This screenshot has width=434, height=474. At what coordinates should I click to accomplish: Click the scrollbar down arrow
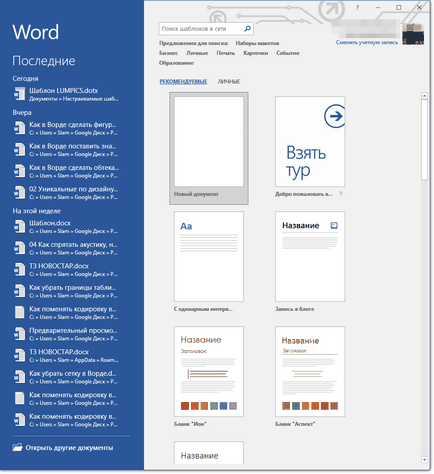click(x=424, y=460)
